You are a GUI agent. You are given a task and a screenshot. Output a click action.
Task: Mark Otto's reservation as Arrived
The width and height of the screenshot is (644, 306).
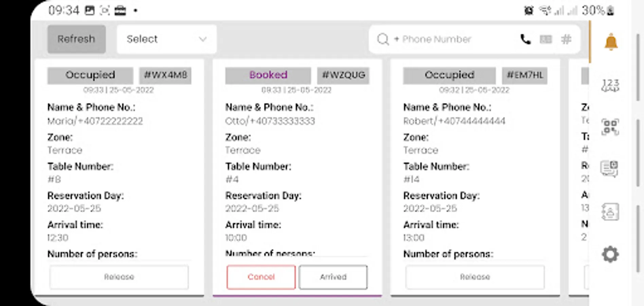333,277
